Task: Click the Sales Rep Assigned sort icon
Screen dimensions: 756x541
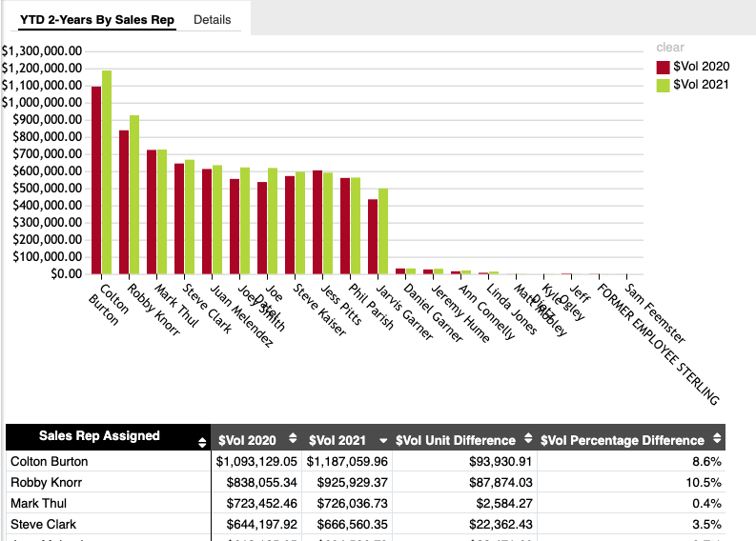Action: pos(201,442)
